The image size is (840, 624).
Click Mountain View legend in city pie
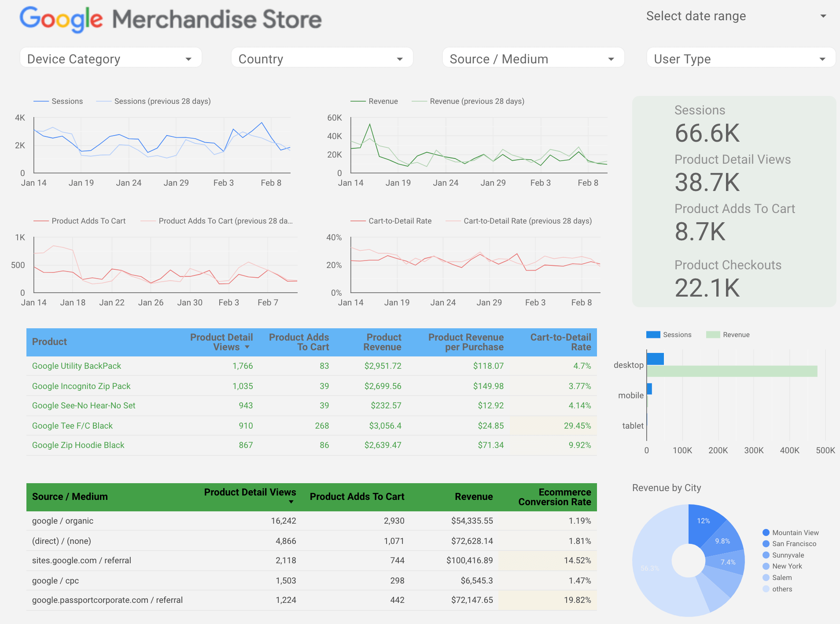pyautogui.click(x=791, y=532)
